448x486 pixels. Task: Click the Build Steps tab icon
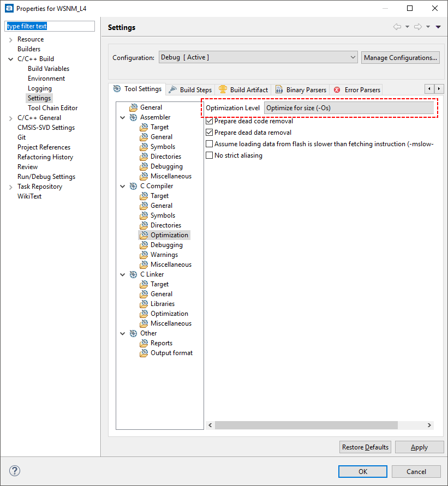[172, 89]
